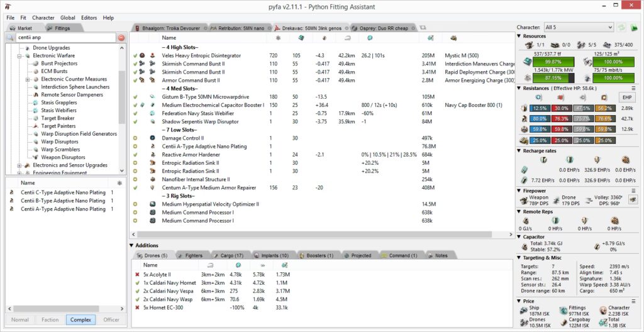Screen dimensions: 644x332
Task: Open the Editors menu
Action: pos(89,18)
